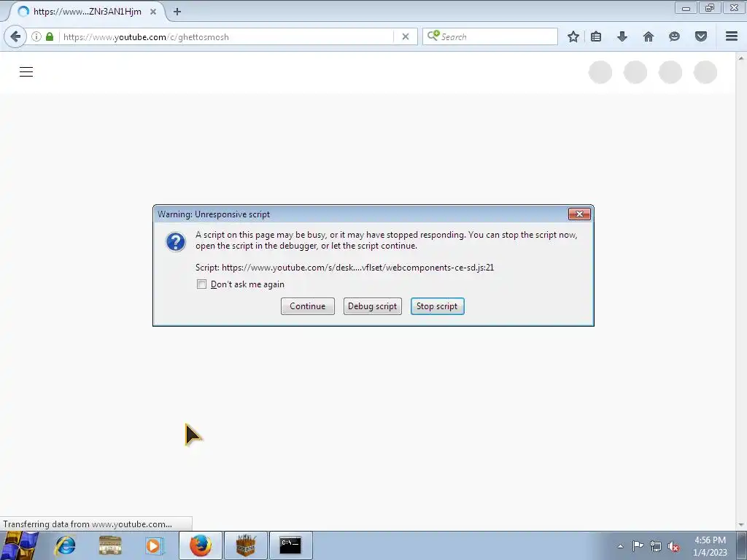Image resolution: width=747 pixels, height=560 pixels.
Task: Open the green padlock security details
Action: pyautogui.click(x=50, y=36)
